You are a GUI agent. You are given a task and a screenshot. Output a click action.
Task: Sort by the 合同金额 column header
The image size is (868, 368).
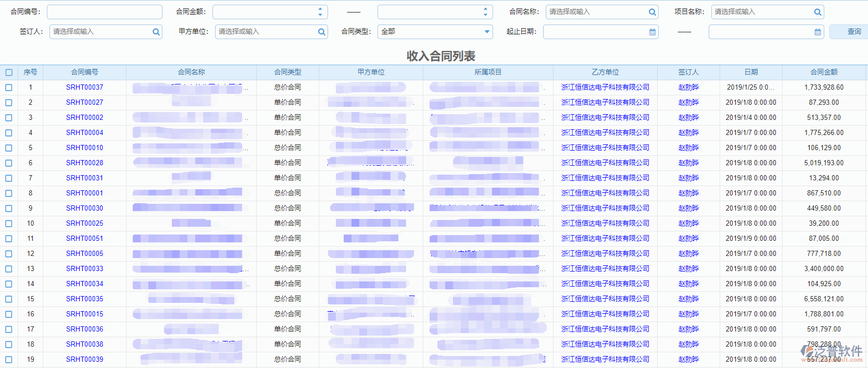(824, 72)
